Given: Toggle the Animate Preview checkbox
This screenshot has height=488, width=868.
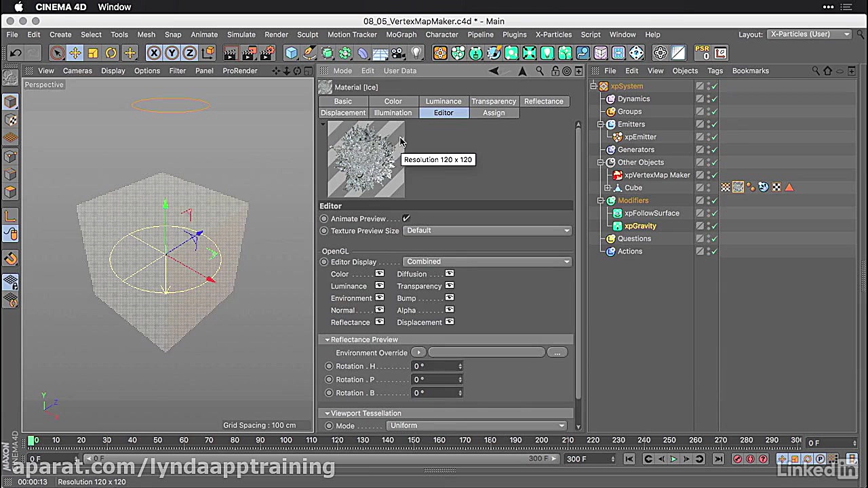Looking at the screenshot, I should click(406, 218).
